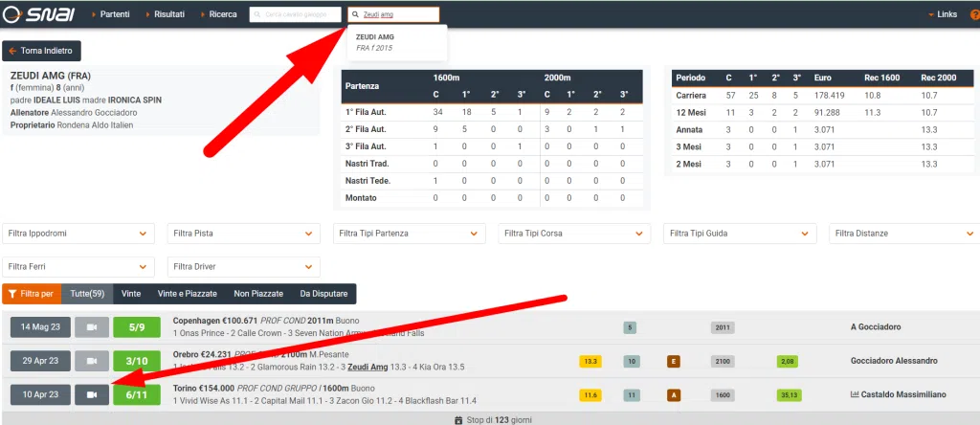Image resolution: width=980 pixels, height=425 pixels.
Task: Click grey 1600 distance badge
Action: pyautogui.click(x=723, y=395)
